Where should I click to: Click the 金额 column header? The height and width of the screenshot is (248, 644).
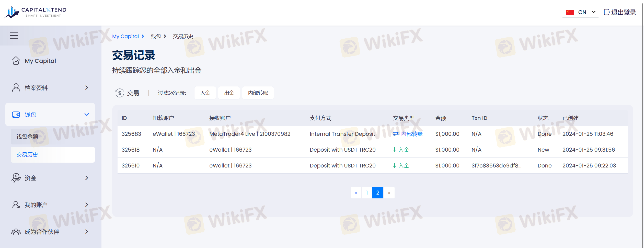[x=441, y=118]
